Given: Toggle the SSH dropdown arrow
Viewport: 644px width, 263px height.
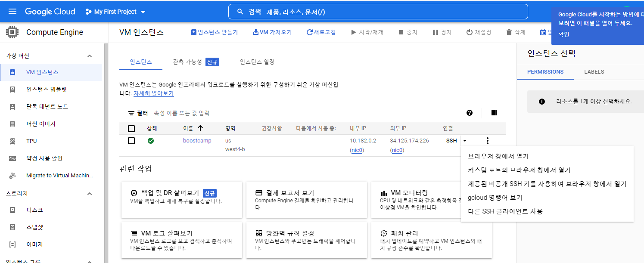Looking at the screenshot, I should [464, 141].
